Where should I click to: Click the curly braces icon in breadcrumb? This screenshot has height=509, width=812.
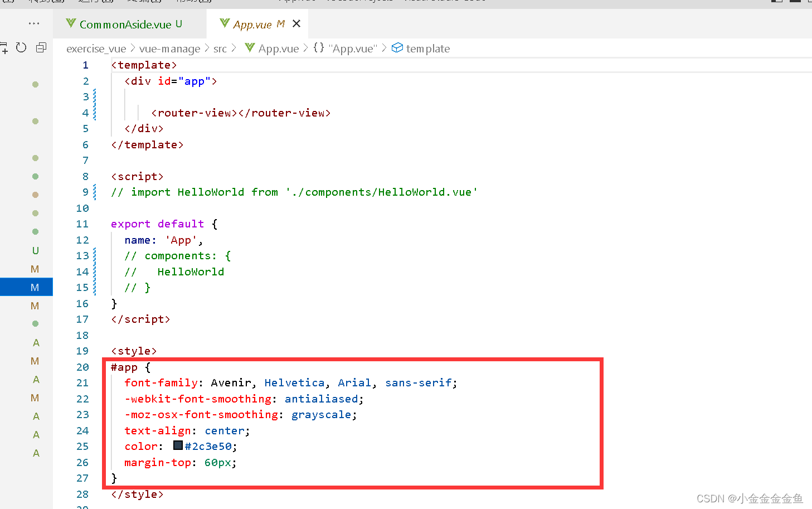[319, 48]
